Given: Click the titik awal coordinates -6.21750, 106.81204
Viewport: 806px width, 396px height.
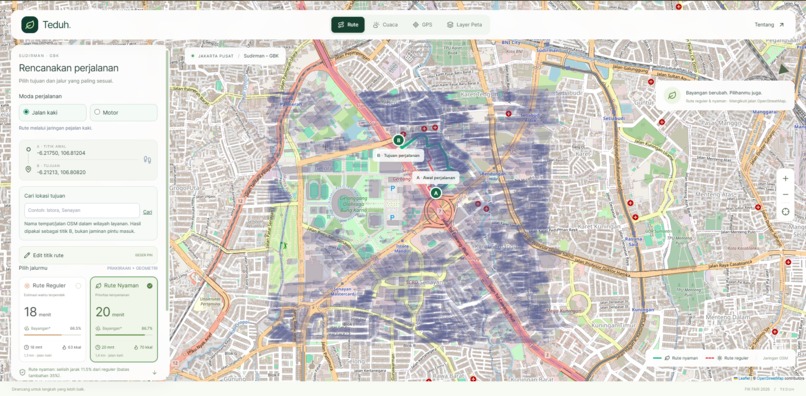Looking at the screenshot, I should tap(61, 153).
